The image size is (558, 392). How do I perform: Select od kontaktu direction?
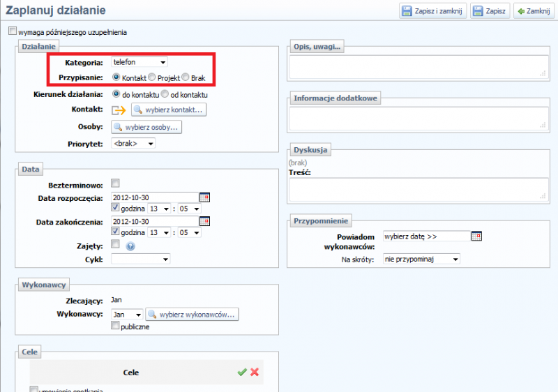coord(165,94)
